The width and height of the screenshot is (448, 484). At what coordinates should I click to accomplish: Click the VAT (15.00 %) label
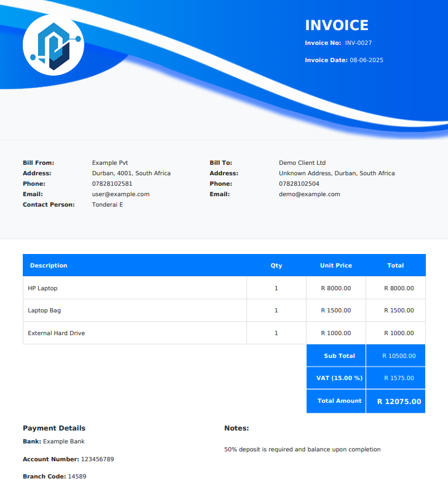tap(339, 378)
